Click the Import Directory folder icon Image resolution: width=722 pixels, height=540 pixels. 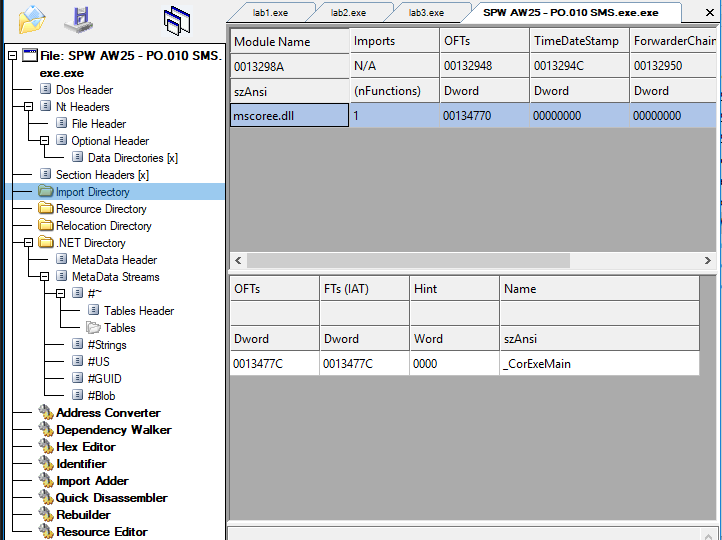(x=46, y=191)
